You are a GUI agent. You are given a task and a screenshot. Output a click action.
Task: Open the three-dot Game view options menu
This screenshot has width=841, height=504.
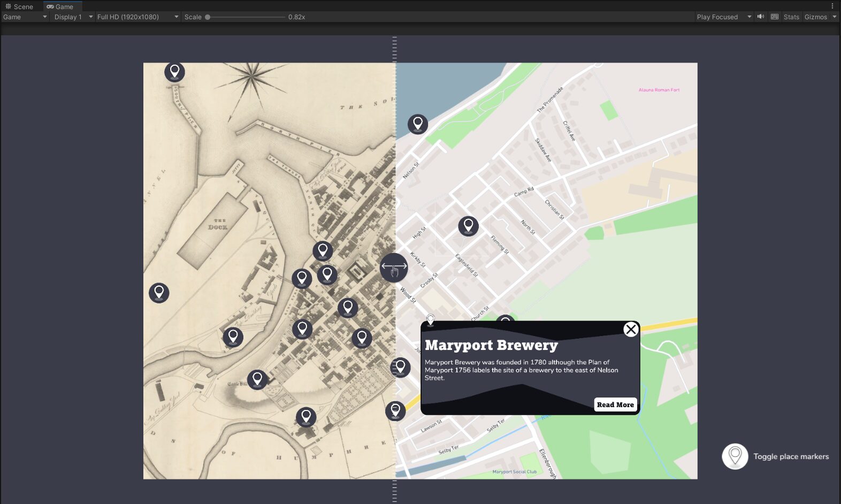(x=832, y=6)
